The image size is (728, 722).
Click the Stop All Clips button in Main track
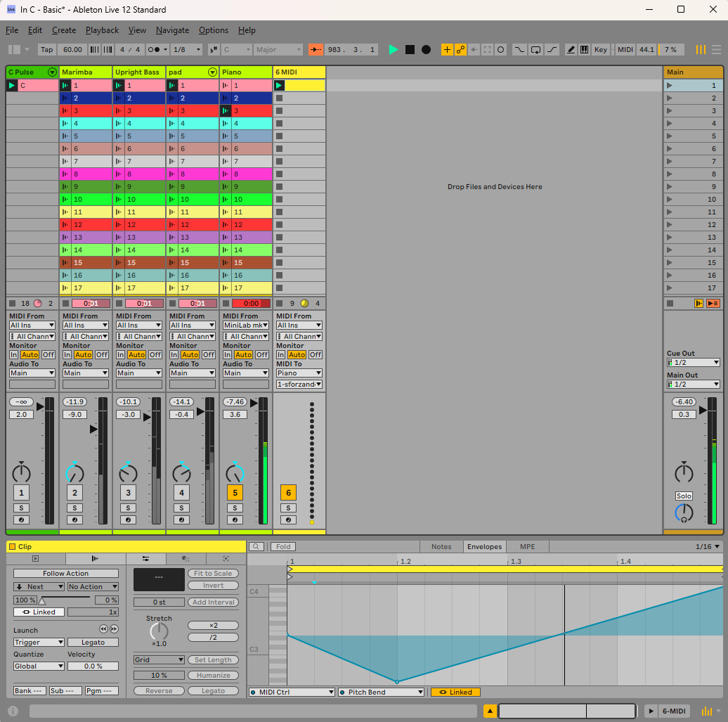[670, 303]
